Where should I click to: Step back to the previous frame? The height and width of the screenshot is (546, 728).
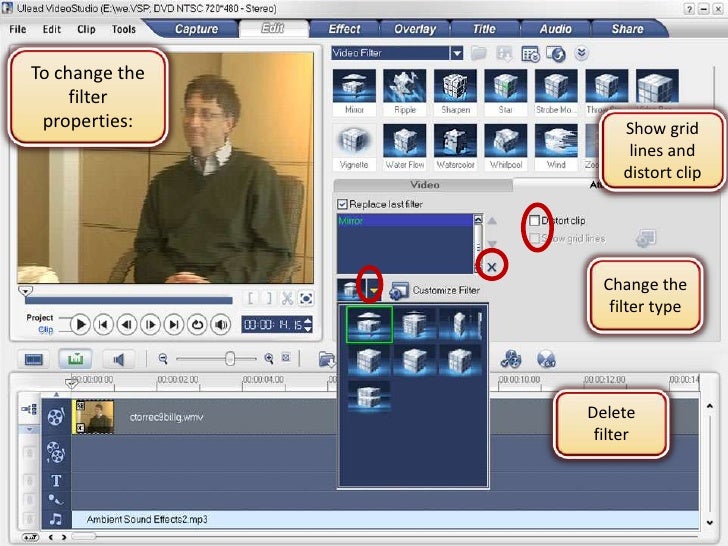pos(126,324)
